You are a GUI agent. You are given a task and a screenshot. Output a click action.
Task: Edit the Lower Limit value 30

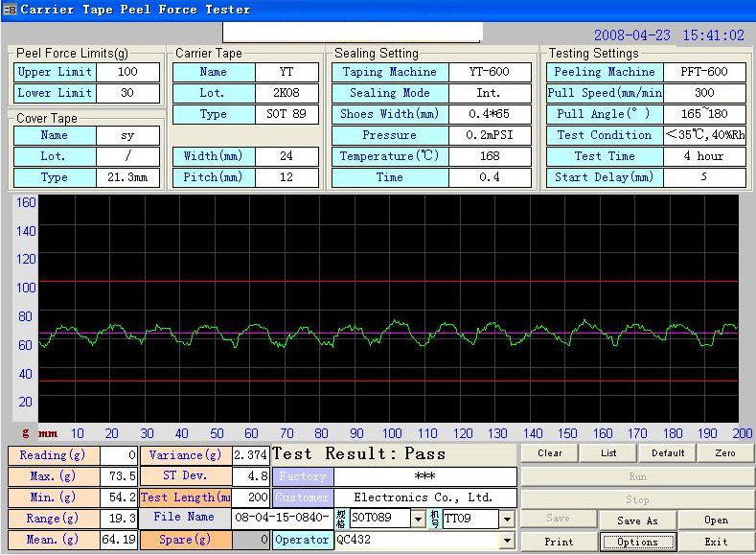pyautogui.click(x=127, y=93)
